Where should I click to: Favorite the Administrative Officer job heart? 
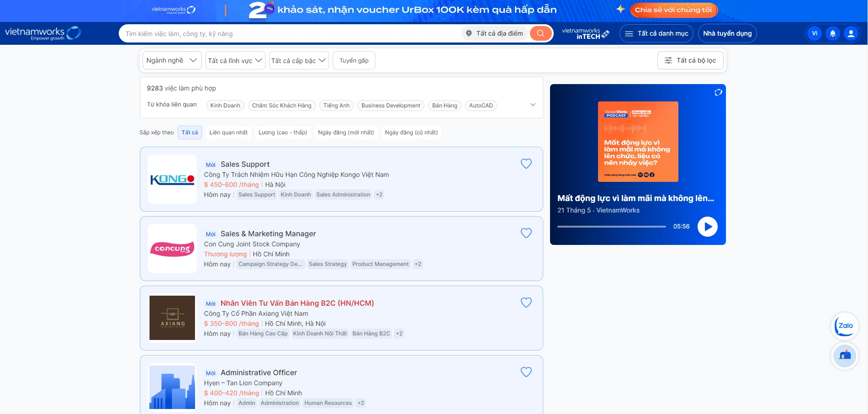(526, 372)
